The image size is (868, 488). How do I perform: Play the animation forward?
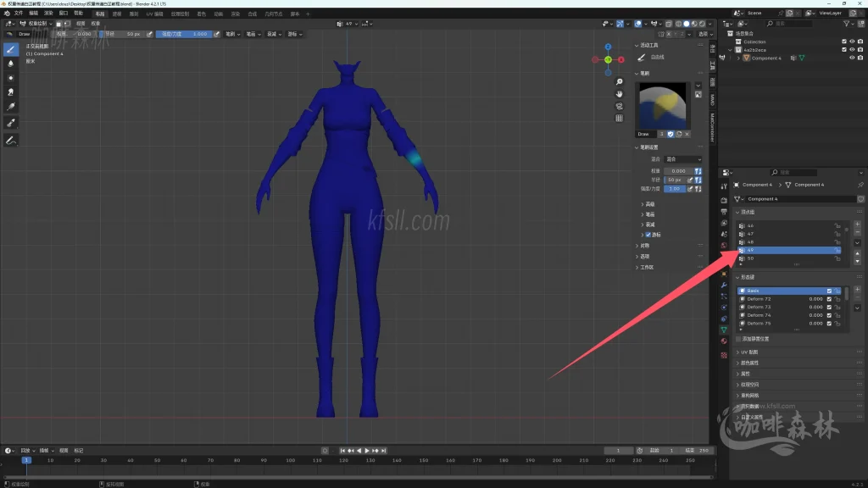366,451
